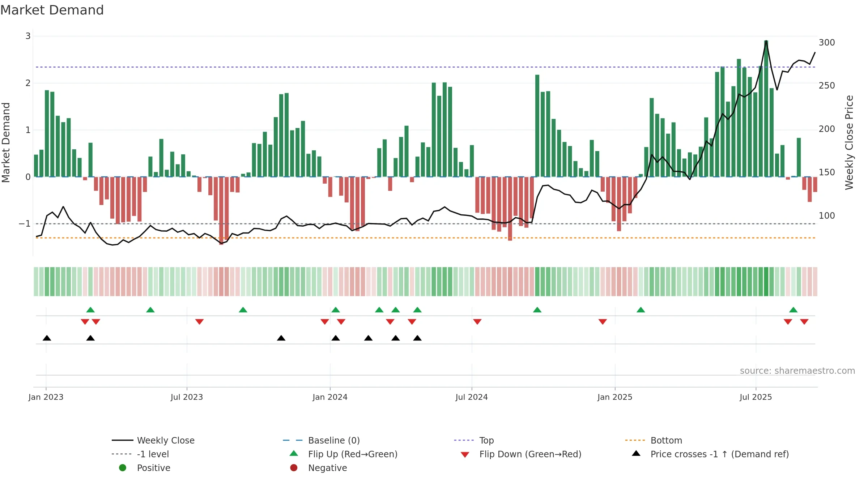Image resolution: width=868 pixels, height=488 pixels.
Task: Click the 150 price axis tick label
Action: 827,172
